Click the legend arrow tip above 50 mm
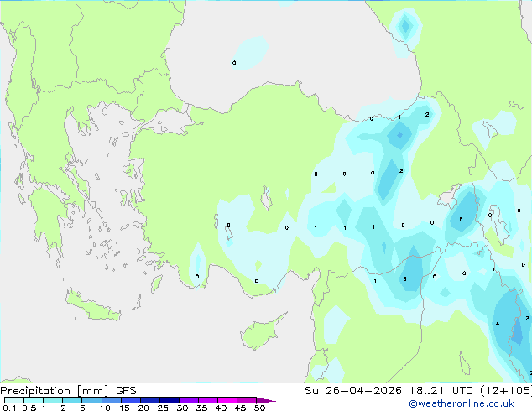Image resolution: width=532 pixels, height=411 pixels. [266, 400]
